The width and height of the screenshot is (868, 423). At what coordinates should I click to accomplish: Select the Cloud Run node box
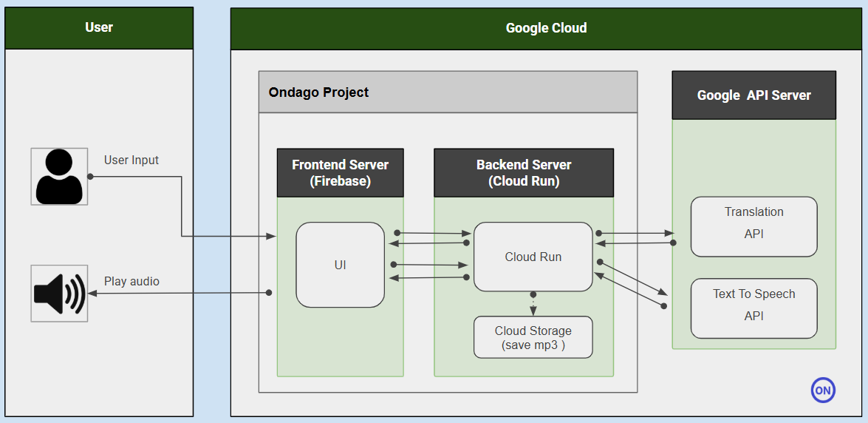point(533,257)
